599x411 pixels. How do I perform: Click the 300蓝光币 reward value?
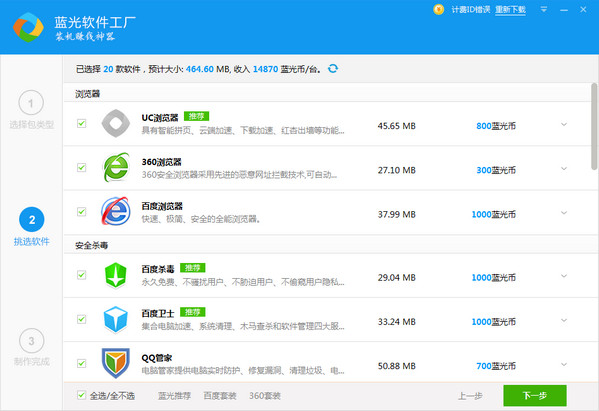[496, 170]
